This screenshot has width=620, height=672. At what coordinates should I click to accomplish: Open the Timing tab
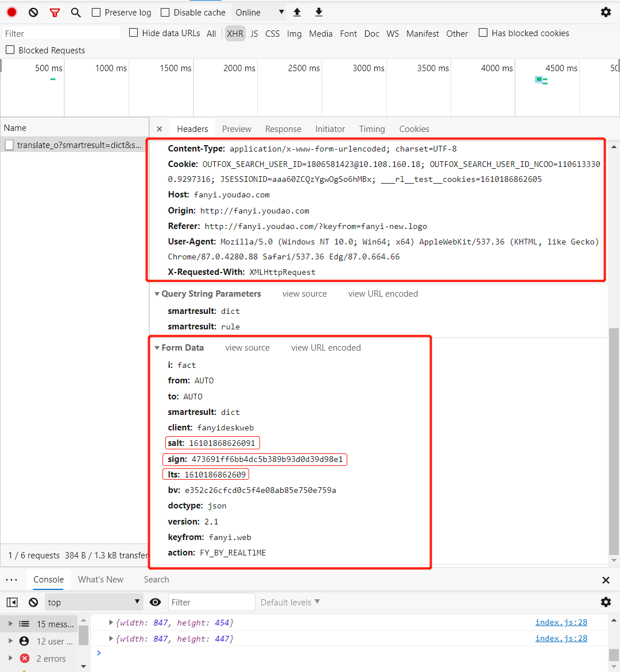point(372,129)
